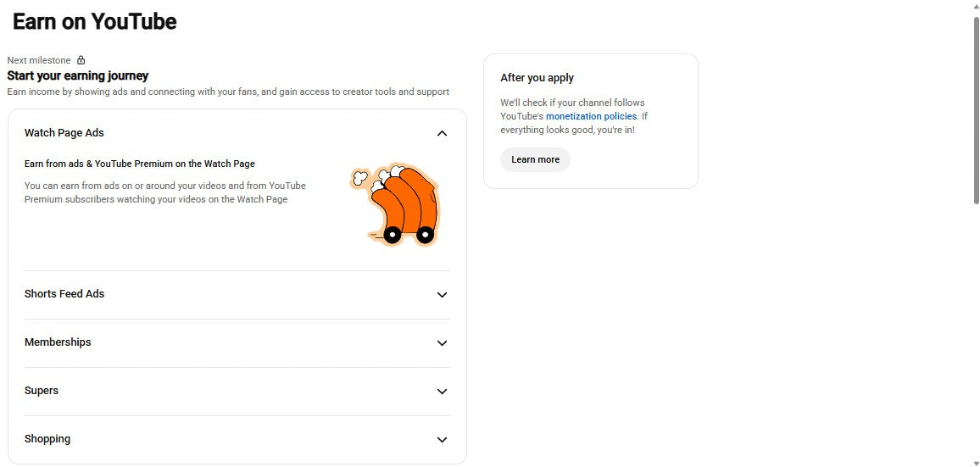Select the Shorts Feed Ads label
The height and width of the screenshot is (467, 980).
64,294
